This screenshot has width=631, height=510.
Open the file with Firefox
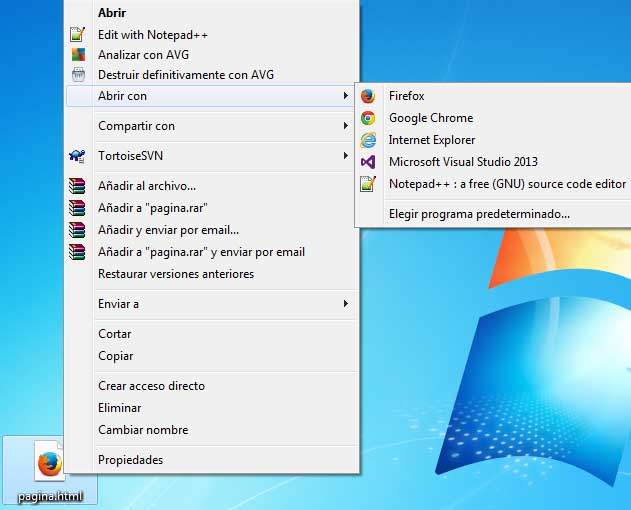pos(494,96)
